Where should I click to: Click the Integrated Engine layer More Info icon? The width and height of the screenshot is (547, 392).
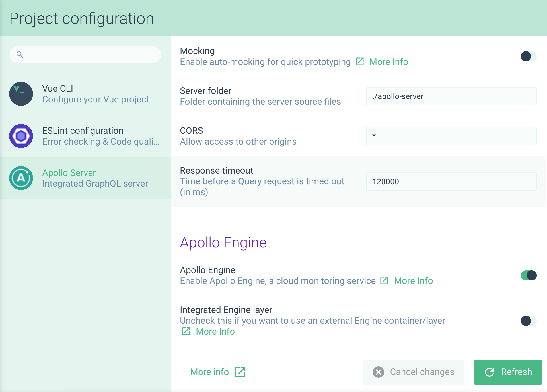[x=186, y=331]
